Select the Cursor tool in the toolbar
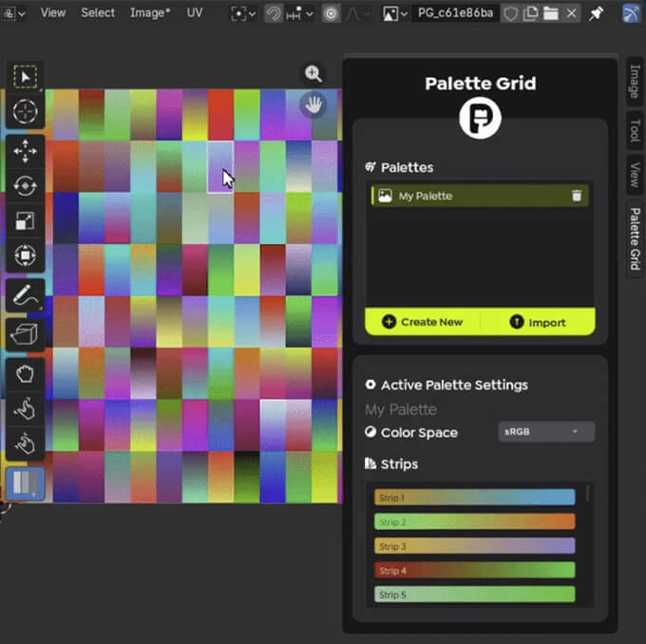 coord(26,112)
